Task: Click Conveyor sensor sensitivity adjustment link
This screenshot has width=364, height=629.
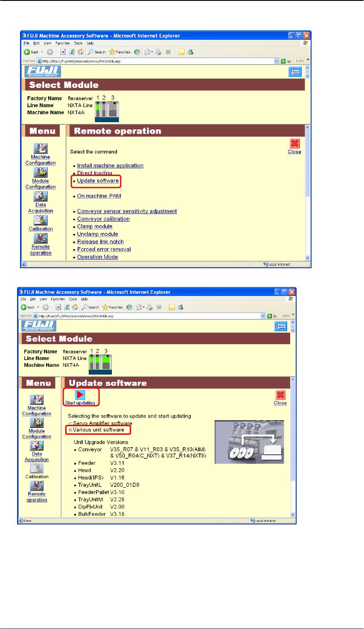Action: (127, 211)
